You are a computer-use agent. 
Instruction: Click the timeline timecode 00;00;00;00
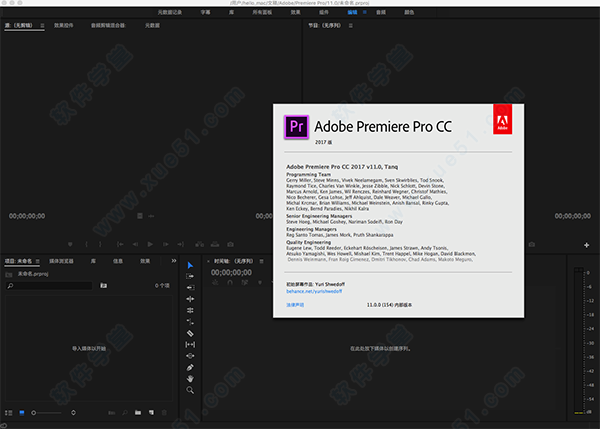point(231,272)
